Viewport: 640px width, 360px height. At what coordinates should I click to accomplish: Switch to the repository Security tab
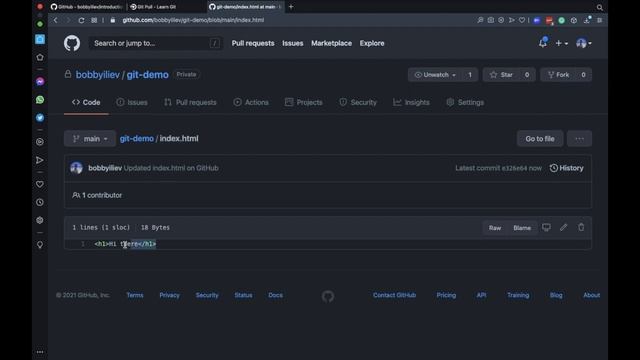coord(358,102)
